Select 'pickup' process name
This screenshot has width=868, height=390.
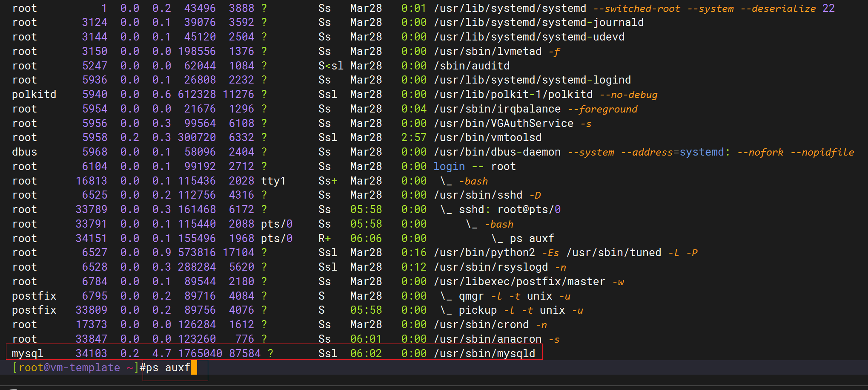pyautogui.click(x=478, y=310)
